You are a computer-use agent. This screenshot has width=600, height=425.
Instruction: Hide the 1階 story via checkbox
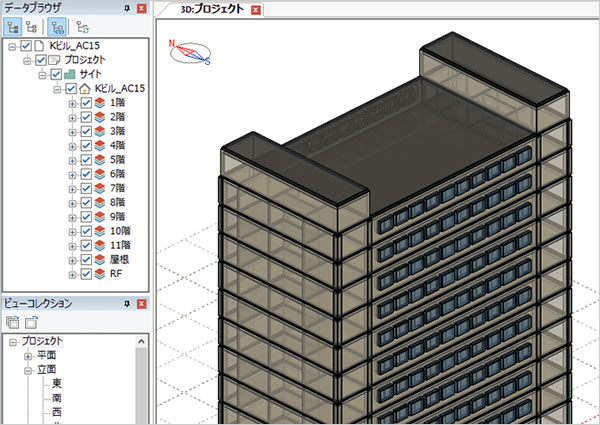[x=86, y=103]
